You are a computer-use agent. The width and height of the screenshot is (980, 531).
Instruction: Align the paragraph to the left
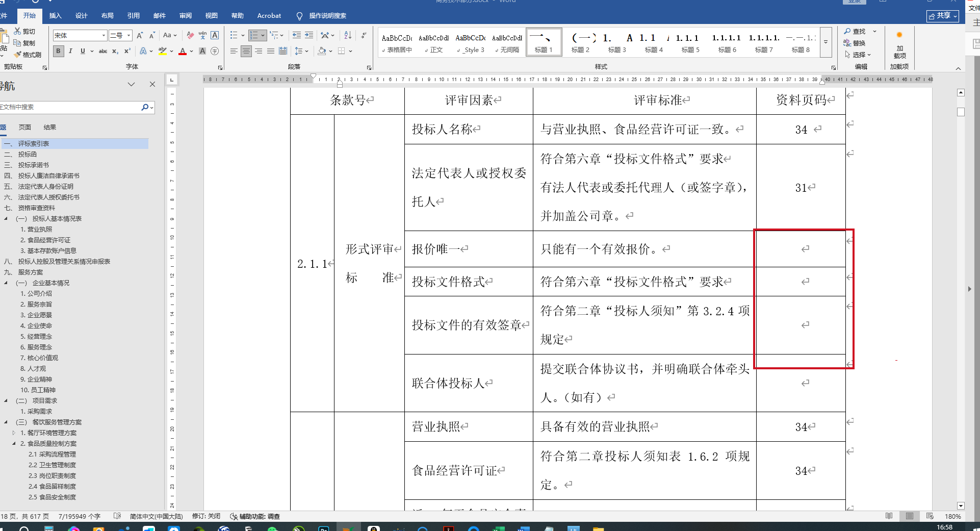[234, 51]
